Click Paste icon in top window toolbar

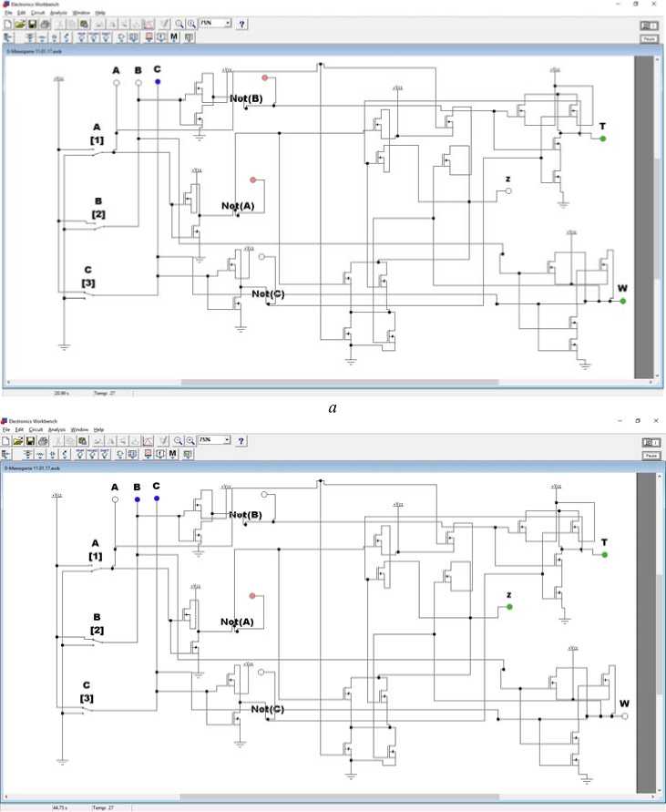click(84, 24)
